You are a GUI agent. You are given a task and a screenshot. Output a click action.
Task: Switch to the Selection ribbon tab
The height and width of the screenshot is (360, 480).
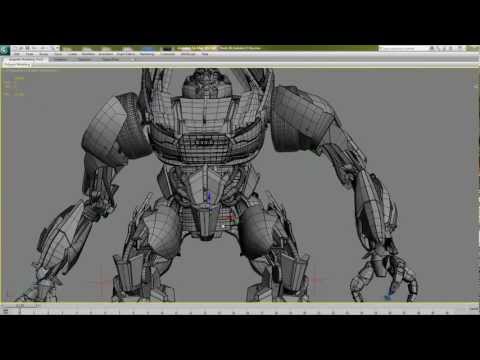85,59
